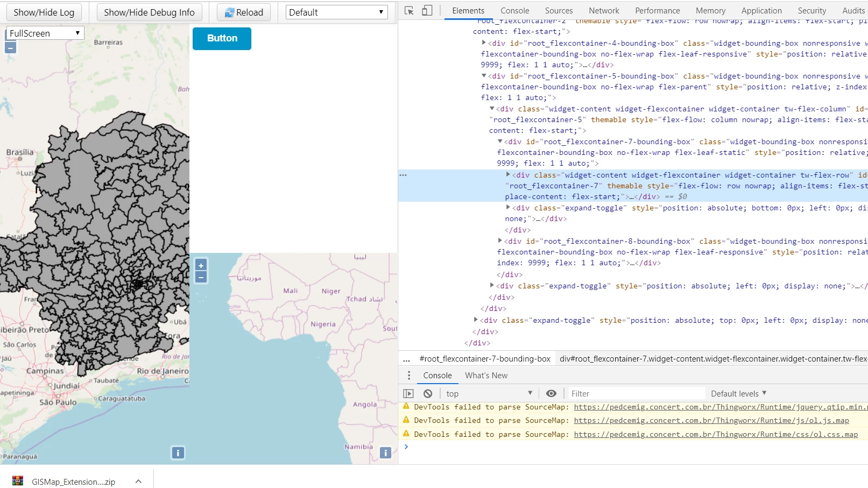Click the Angola label on Africa map
868x488 pixels.
[365, 405]
